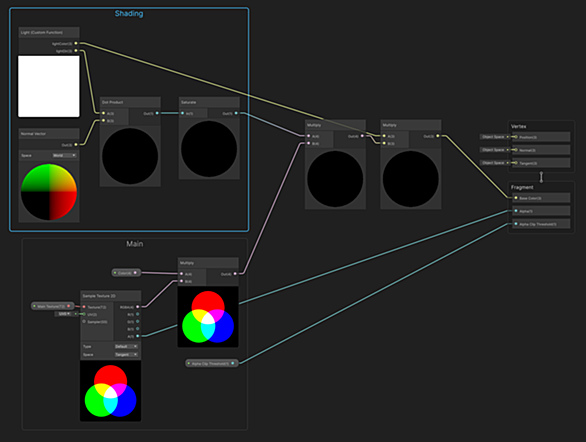Click the A(3) port on the last Multiply node
The image size is (586, 442).
coord(384,136)
